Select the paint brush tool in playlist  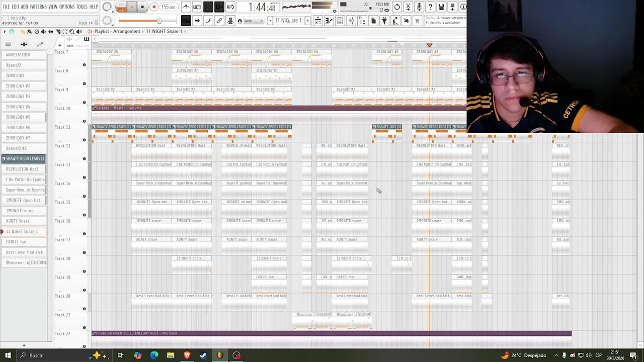30,31
